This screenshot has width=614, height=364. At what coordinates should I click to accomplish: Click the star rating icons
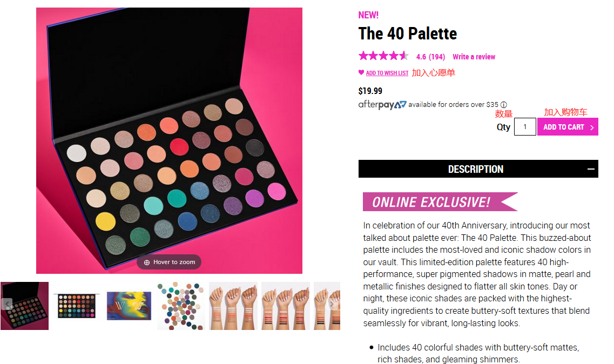[383, 56]
